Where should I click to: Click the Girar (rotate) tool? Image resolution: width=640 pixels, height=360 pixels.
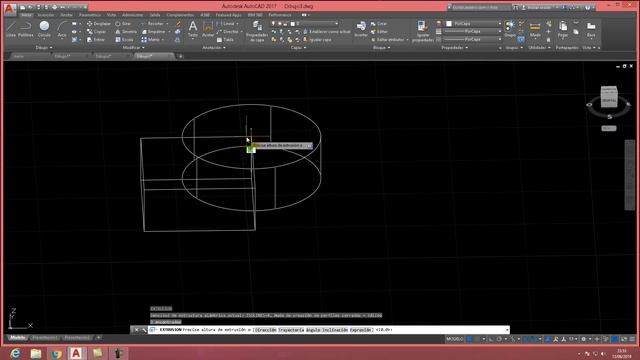point(123,24)
